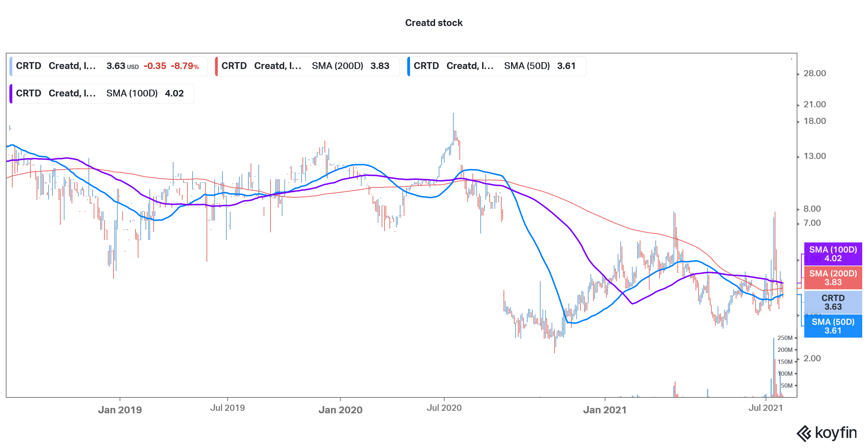868x448 pixels.
Task: Click the koyfin brand name text
Action: tap(836, 432)
